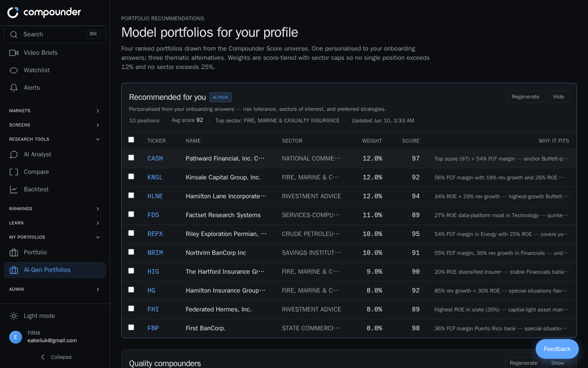Click the AI PICK badge

tap(220, 98)
